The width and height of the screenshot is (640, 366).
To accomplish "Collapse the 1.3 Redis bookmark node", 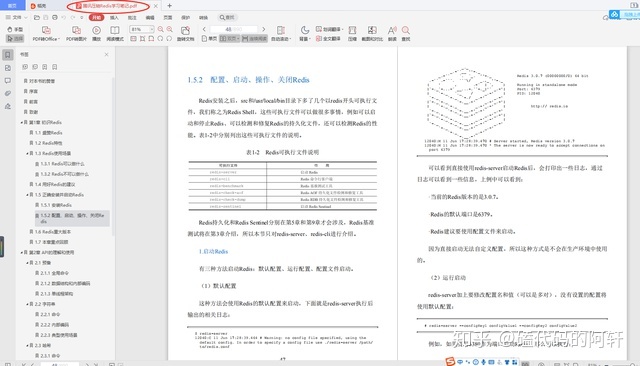I will [x=27, y=153].
